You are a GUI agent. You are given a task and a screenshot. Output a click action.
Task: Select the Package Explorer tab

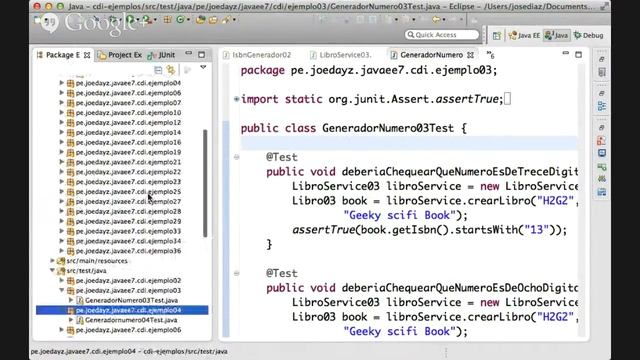click(62, 55)
